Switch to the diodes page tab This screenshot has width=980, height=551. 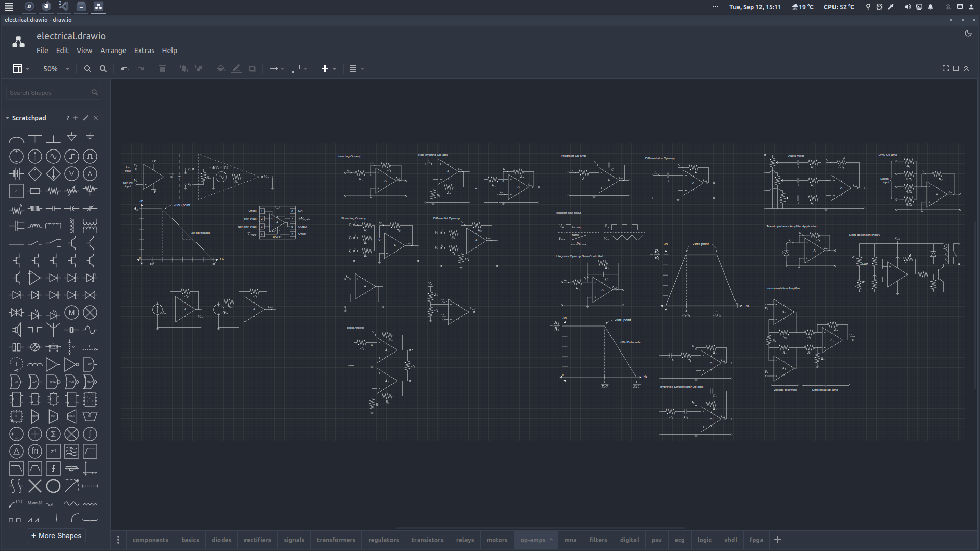222,540
